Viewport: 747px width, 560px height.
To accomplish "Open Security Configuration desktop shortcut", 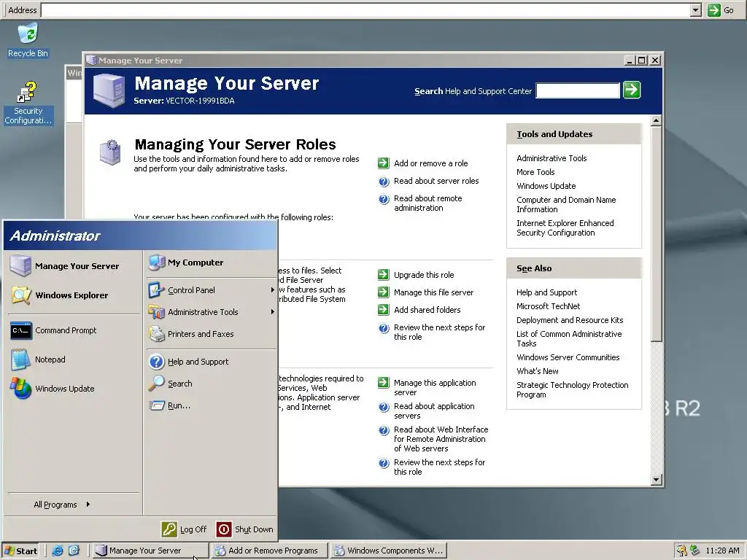I will 28,104.
